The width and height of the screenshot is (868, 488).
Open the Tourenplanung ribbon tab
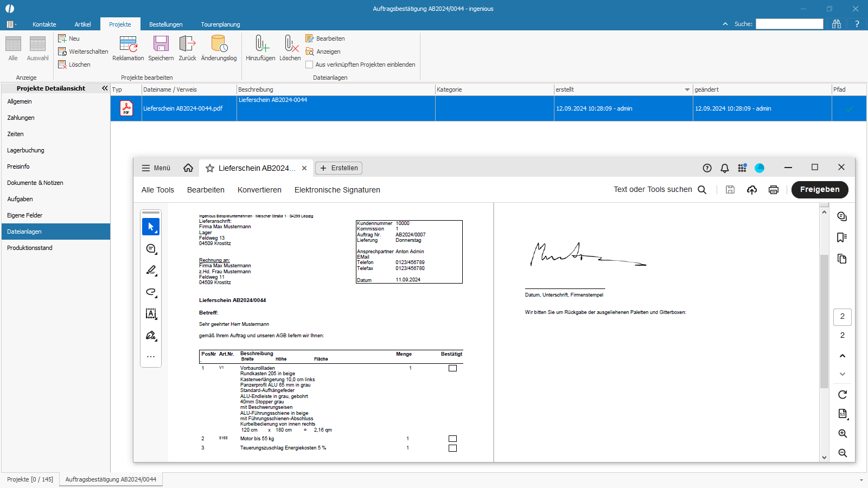click(x=220, y=24)
